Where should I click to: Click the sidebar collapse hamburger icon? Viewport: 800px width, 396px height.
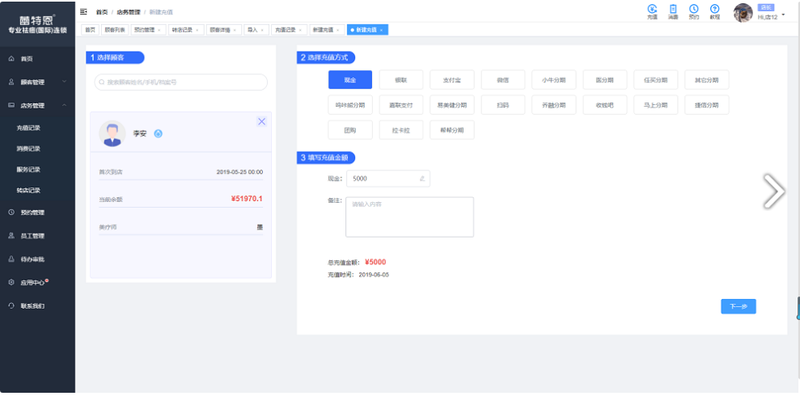tap(84, 11)
